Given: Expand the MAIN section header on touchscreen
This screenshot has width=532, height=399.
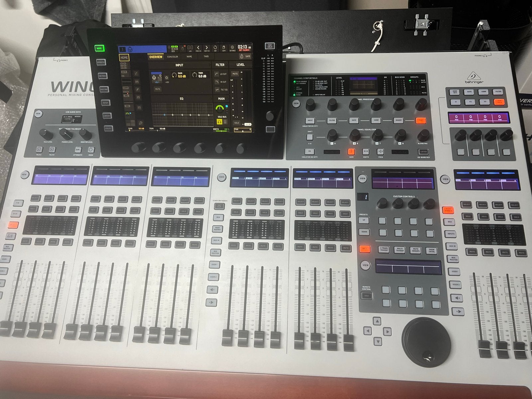Looking at the screenshot, I should [221, 99].
